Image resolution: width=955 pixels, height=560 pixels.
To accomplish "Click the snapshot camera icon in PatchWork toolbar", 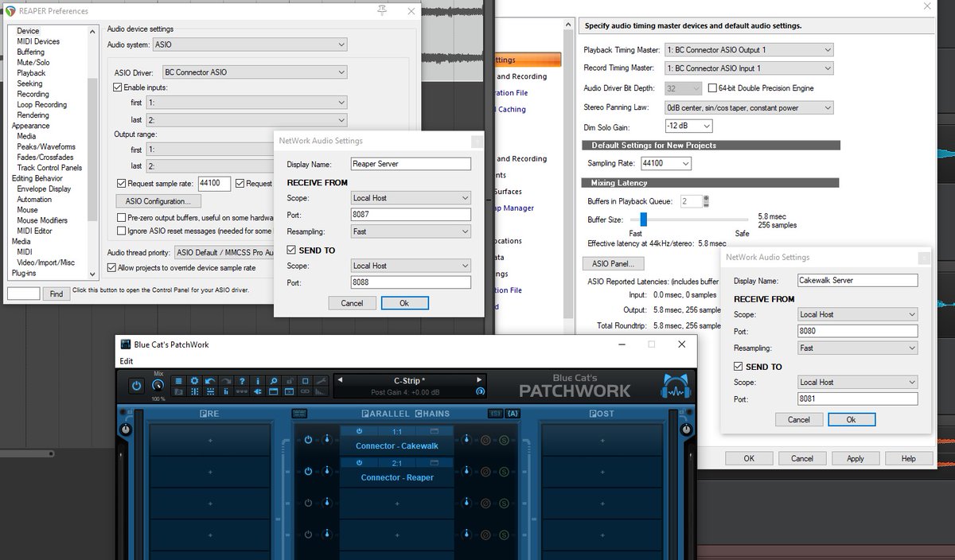I will 178,392.
